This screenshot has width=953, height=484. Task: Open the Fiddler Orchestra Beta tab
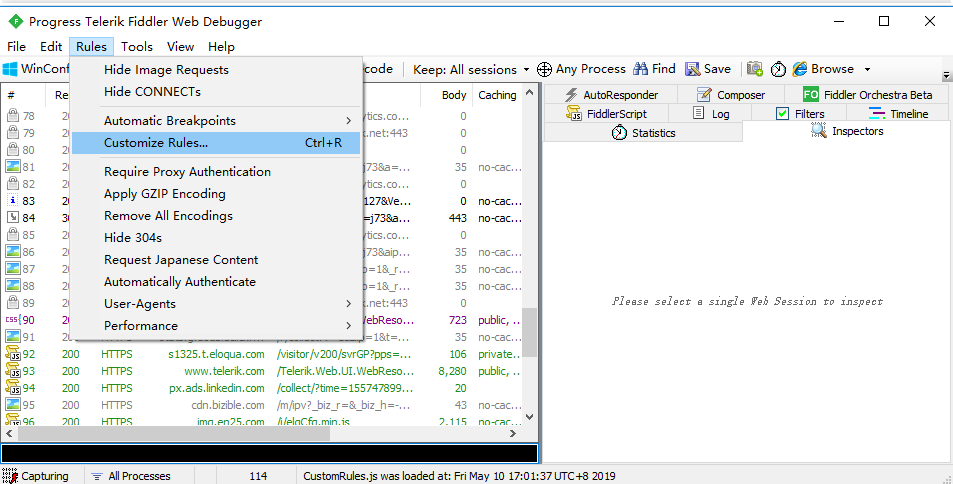[867, 95]
